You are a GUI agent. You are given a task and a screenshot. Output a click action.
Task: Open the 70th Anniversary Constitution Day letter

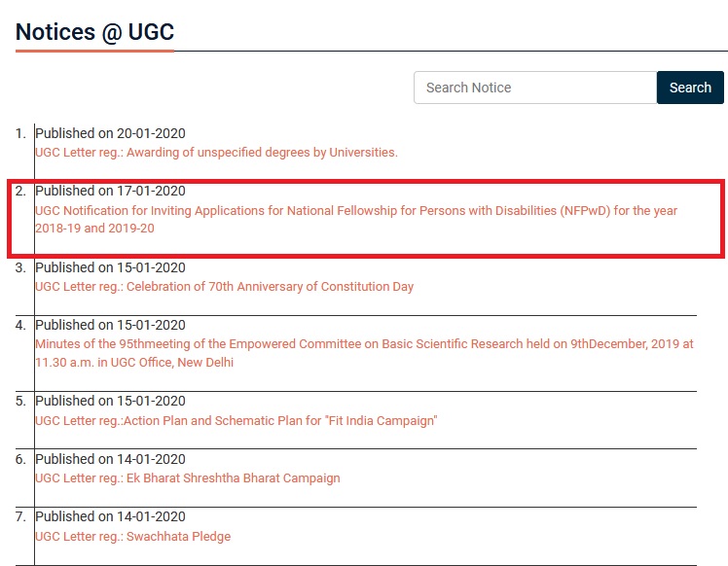coord(224,287)
